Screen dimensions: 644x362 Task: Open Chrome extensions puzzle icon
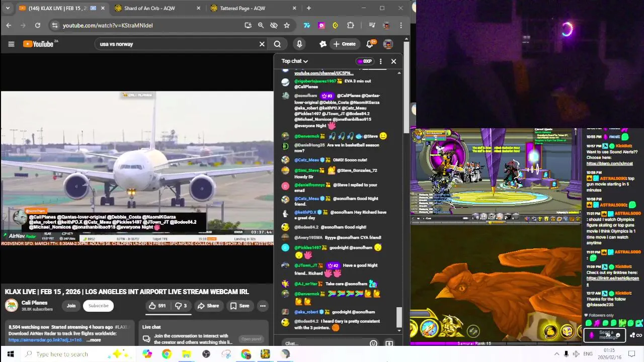click(x=351, y=25)
